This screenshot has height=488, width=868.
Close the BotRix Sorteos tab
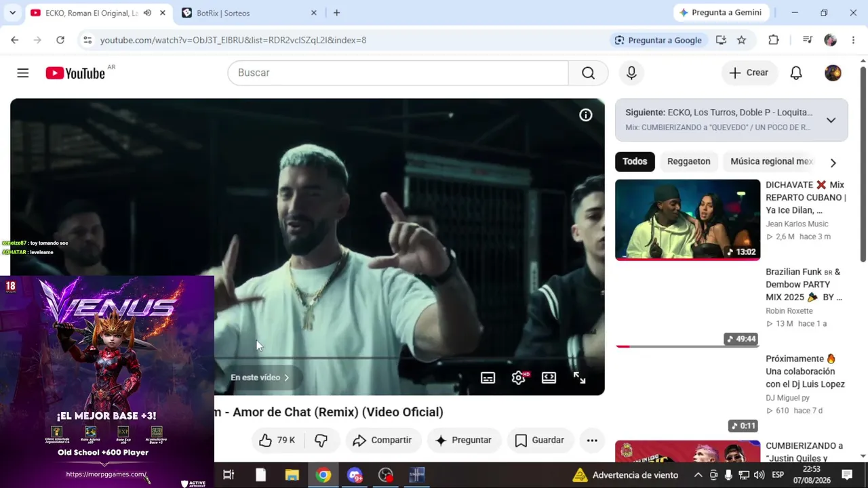tap(314, 13)
